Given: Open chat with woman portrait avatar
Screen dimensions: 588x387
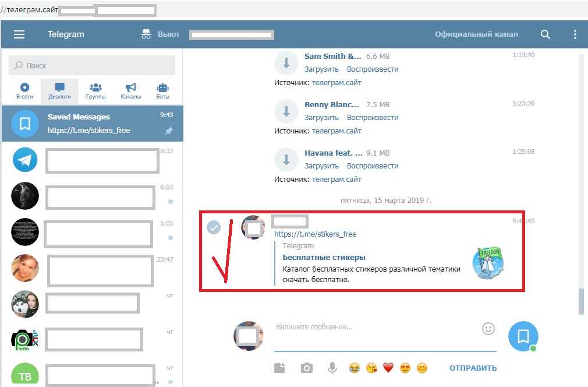Looking at the screenshot, I should click(92, 268).
